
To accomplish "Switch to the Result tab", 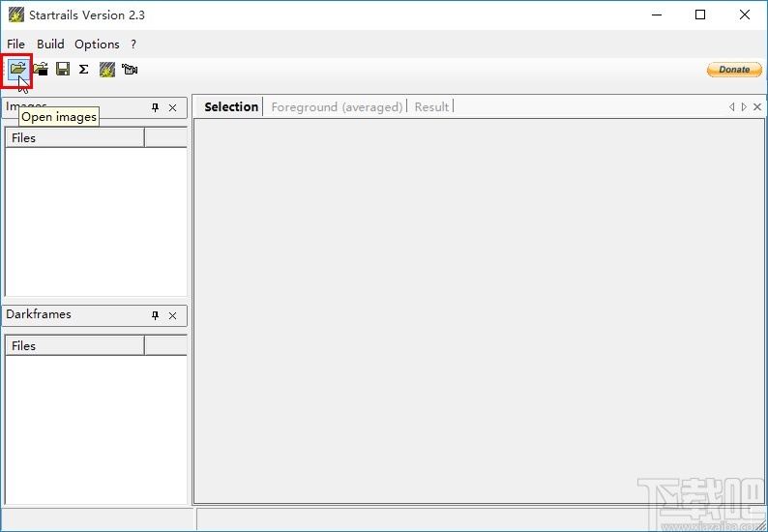I will (x=431, y=106).
